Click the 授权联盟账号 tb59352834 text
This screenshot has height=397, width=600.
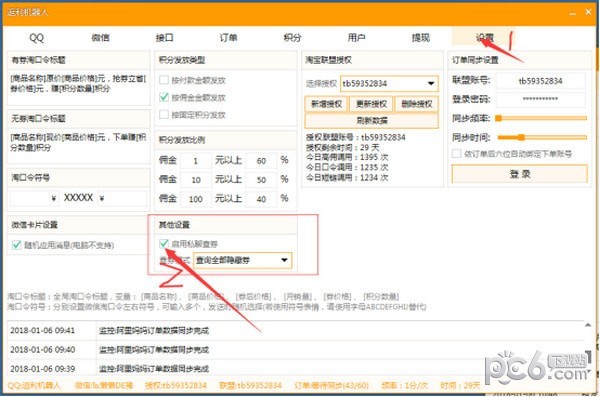coord(355,137)
